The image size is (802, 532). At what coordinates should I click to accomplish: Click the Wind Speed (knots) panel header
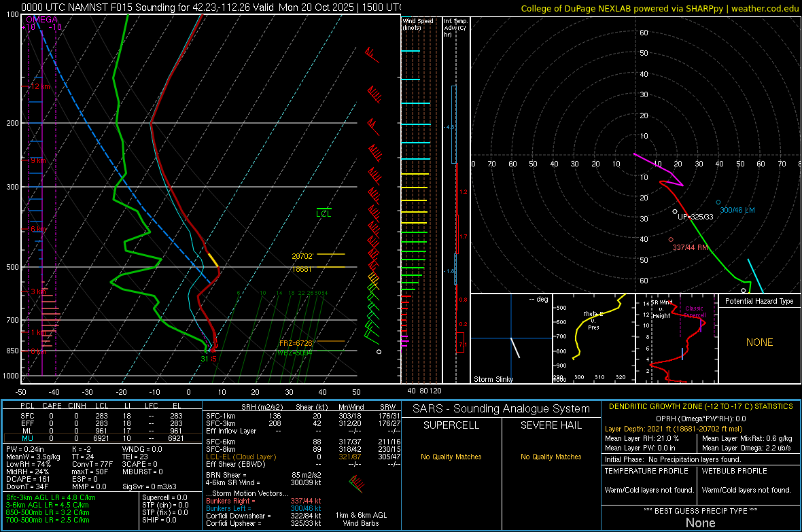point(418,24)
